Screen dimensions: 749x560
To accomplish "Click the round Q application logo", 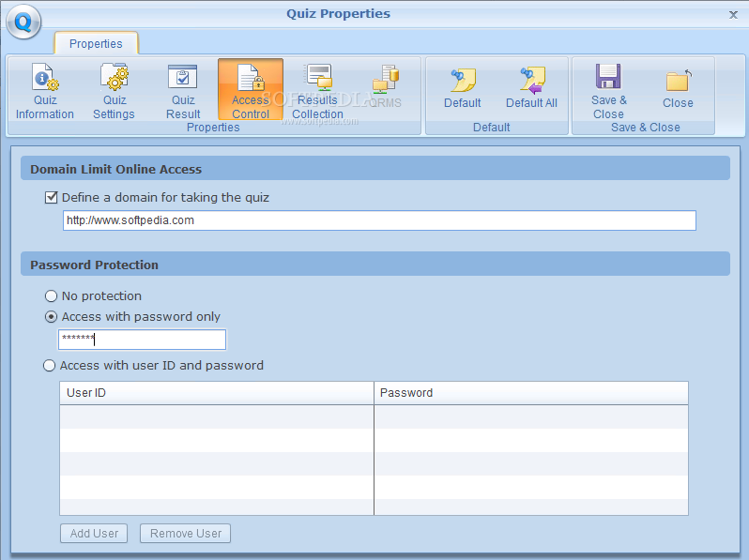I will [23, 22].
